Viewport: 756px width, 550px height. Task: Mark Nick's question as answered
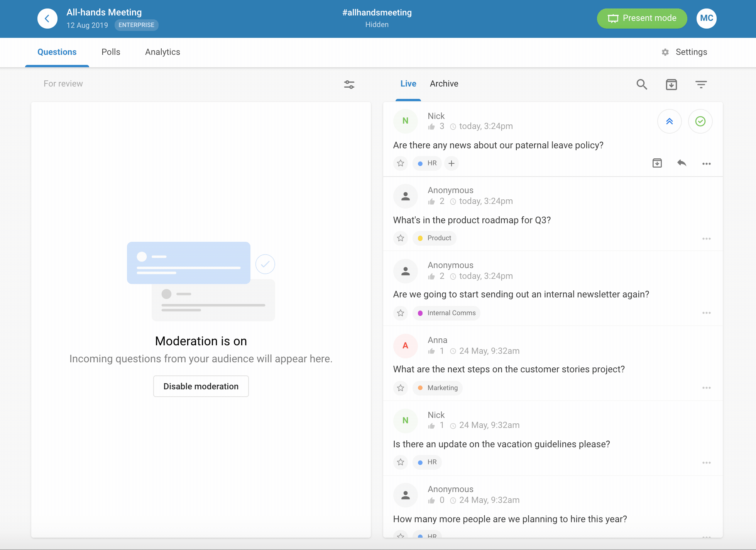[x=700, y=121]
